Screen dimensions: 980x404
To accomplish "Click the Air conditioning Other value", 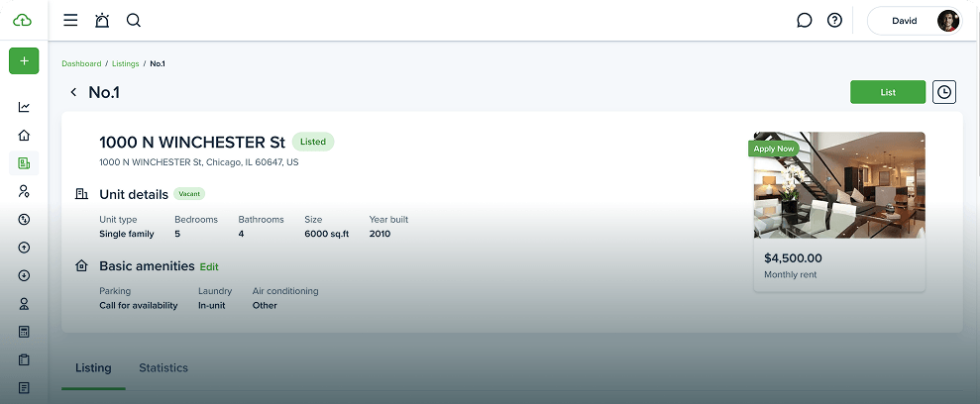I will [265, 305].
